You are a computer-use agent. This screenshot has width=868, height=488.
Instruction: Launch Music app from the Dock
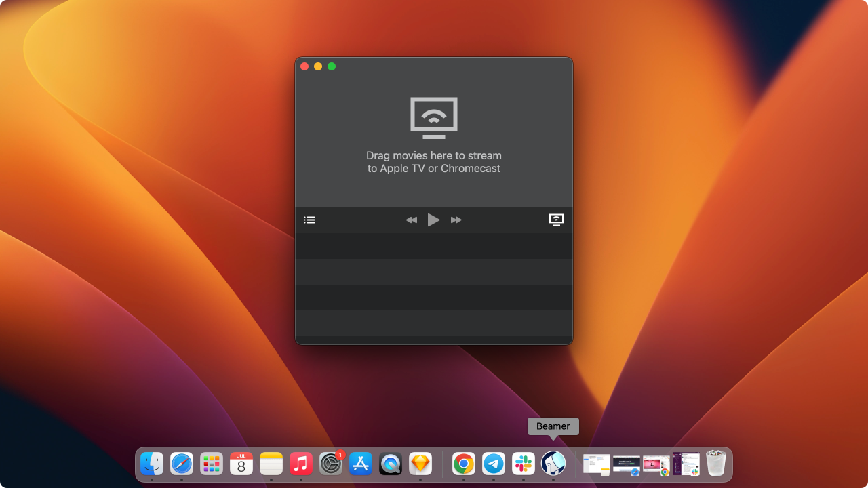point(301,464)
